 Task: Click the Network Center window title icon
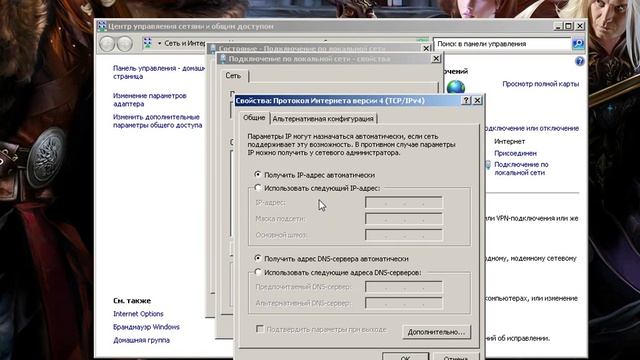tap(102, 26)
